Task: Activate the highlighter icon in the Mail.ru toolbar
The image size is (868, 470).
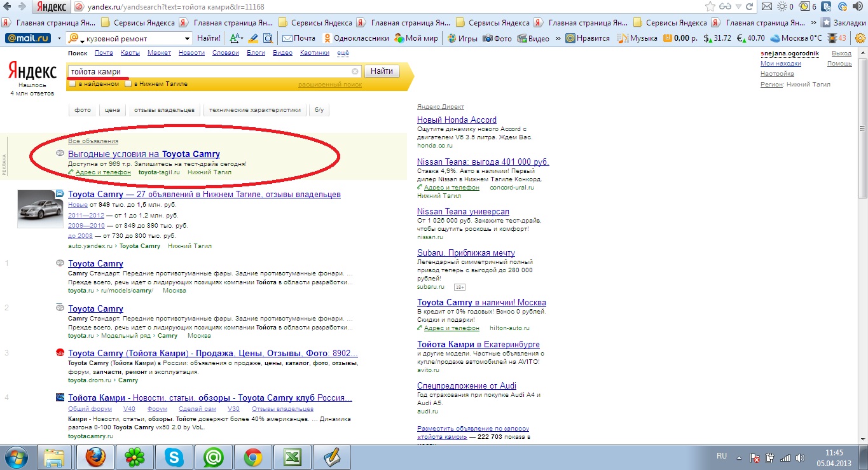Action: [252, 38]
